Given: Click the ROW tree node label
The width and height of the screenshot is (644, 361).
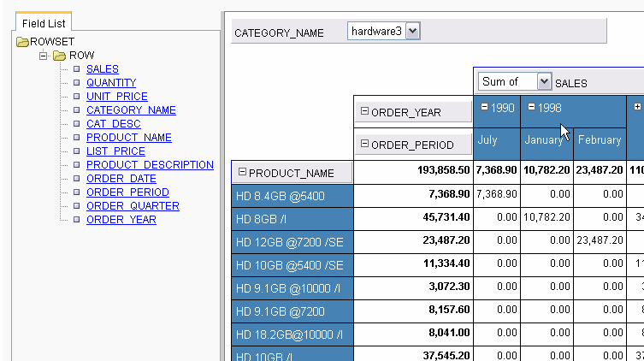Looking at the screenshot, I should tap(82, 56).
